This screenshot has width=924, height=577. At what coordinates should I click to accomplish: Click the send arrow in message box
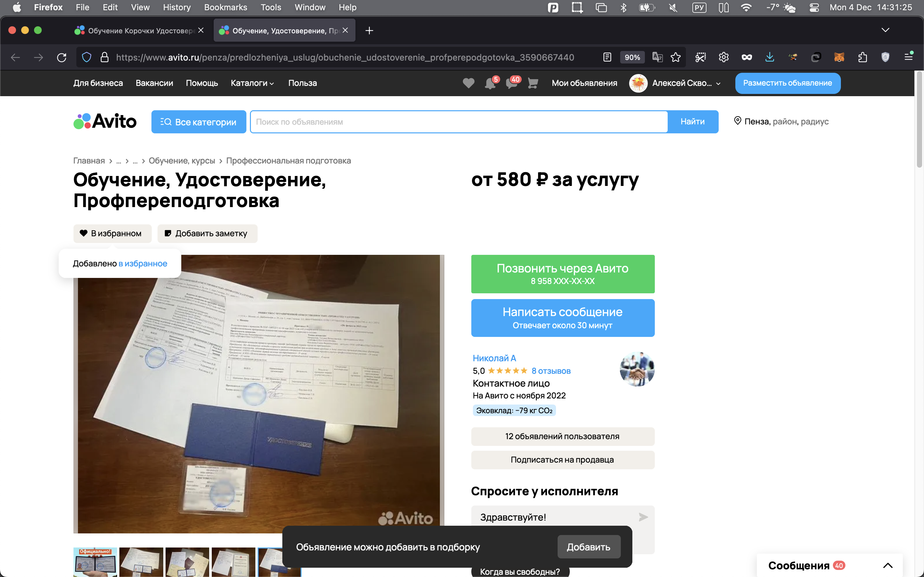pos(643,517)
